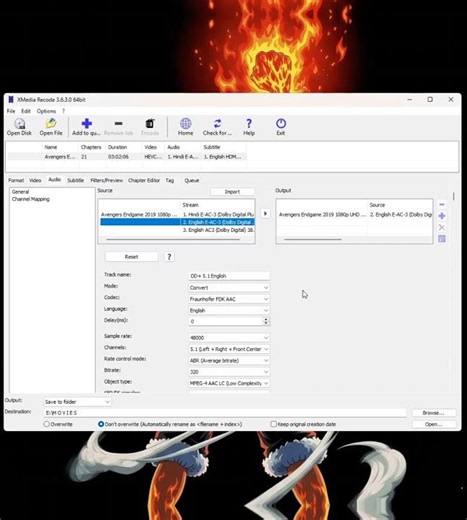Expand the Output Save to folder dropdown
This screenshot has width=467, height=520.
[77, 402]
